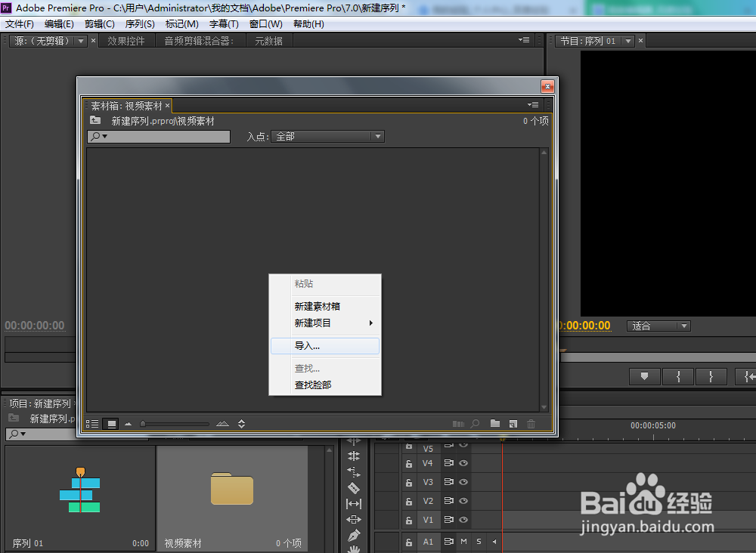The image size is (756, 553).
Task: Toggle track output eye for V2
Action: point(463,501)
